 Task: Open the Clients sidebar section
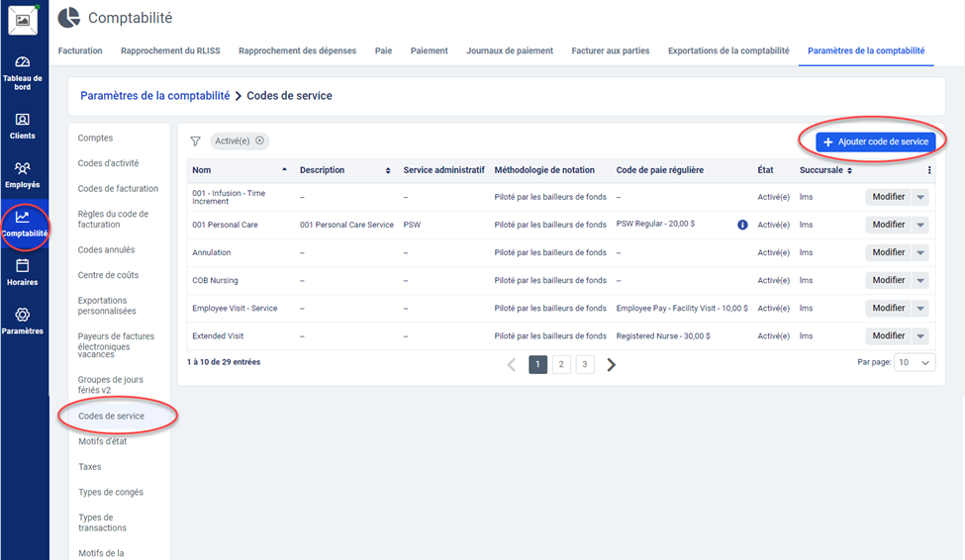23,127
